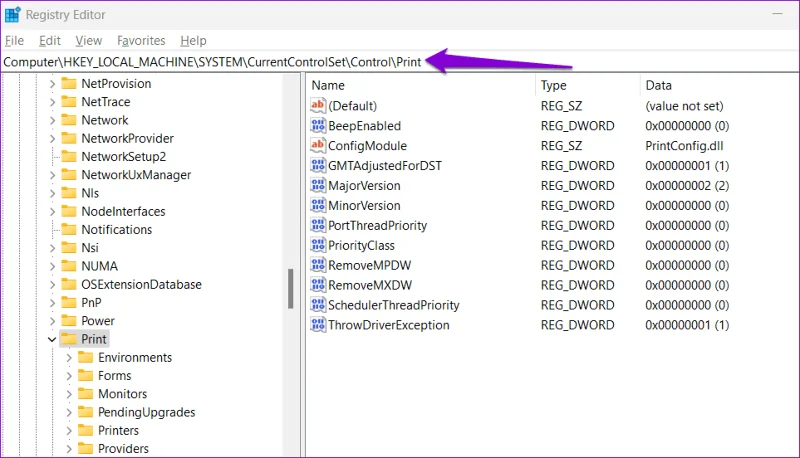Click the Notifications folder icon
800x458 pixels.
[68, 230]
